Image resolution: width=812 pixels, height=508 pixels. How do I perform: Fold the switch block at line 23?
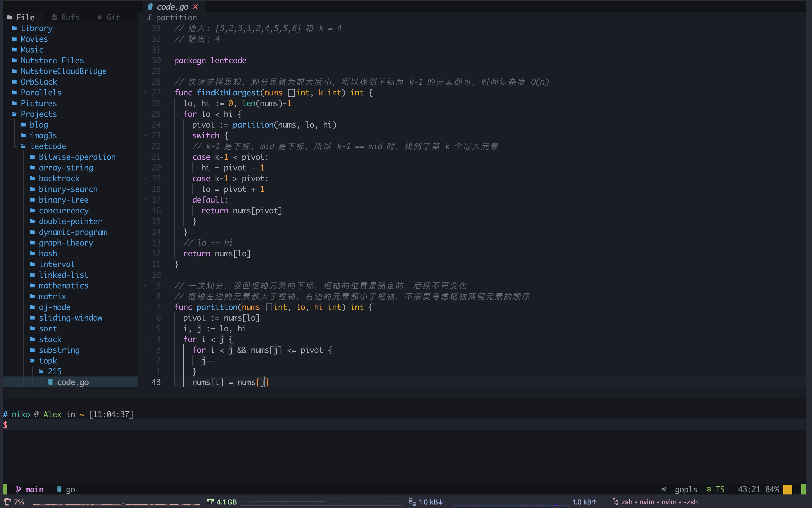click(145, 136)
